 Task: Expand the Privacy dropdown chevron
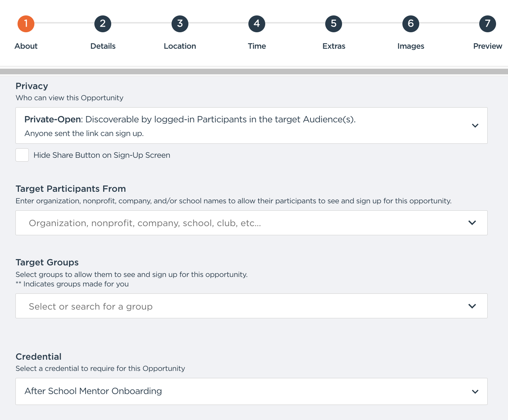coord(475,126)
